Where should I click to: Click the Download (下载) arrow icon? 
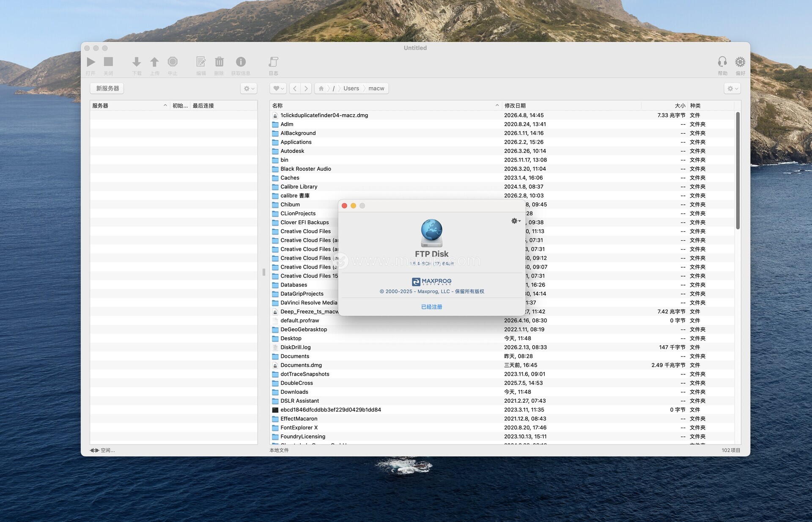(x=136, y=62)
